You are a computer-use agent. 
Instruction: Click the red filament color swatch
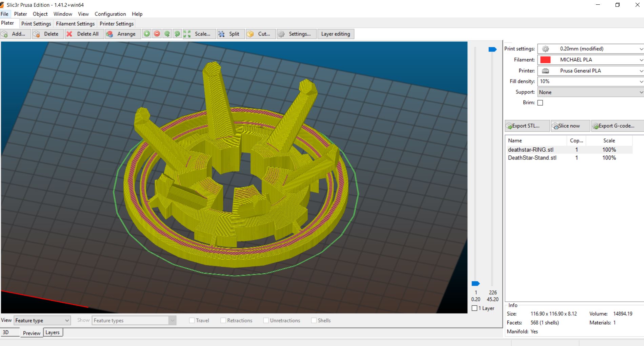click(545, 60)
